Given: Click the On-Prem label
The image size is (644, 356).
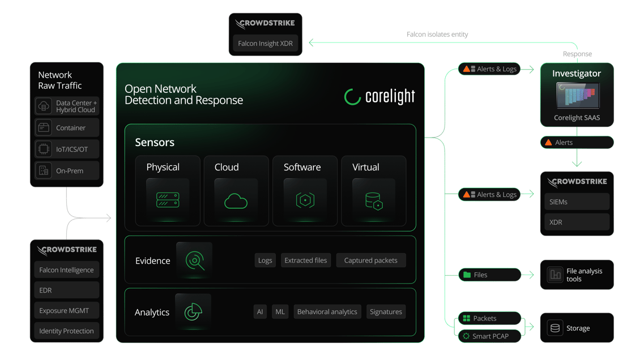Looking at the screenshot, I should 70,171.
